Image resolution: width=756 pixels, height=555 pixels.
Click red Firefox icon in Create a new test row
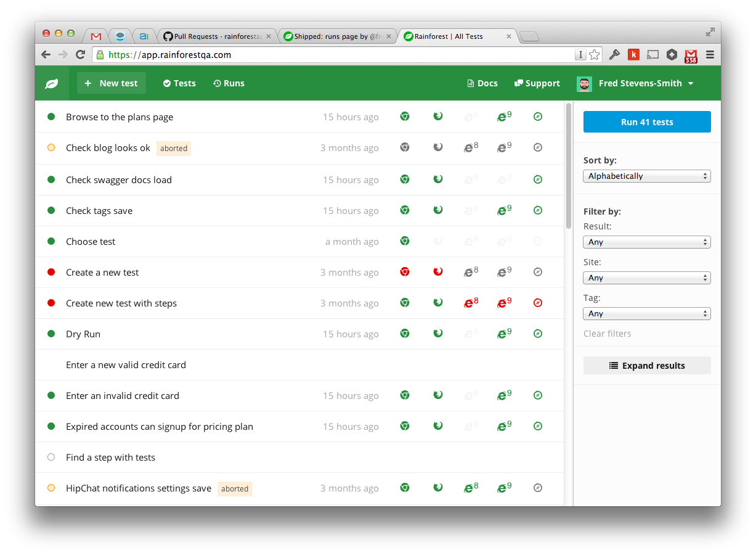[438, 271]
